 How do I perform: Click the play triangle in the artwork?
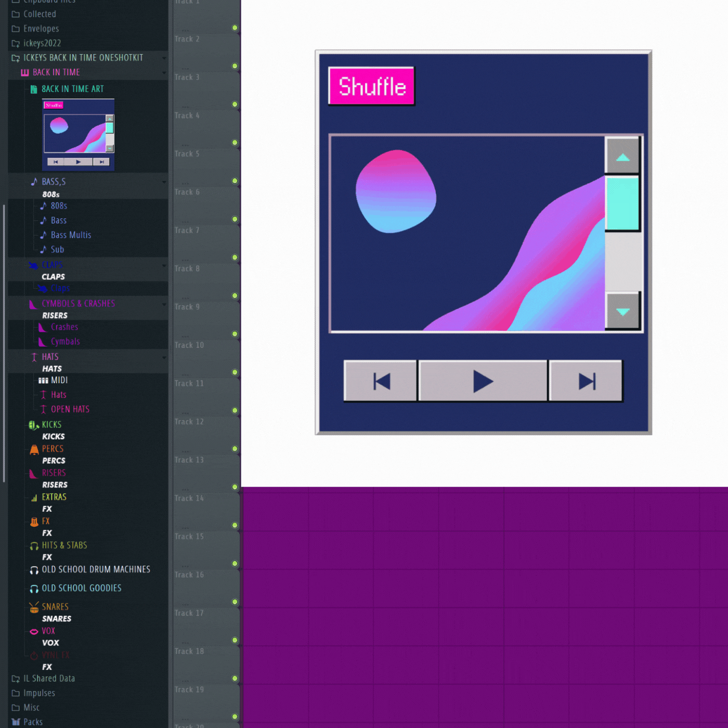click(483, 381)
